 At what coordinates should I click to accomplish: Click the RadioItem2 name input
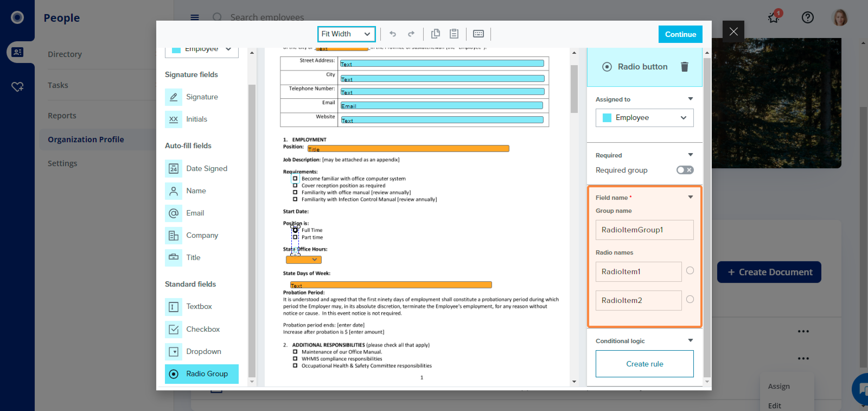(x=638, y=300)
